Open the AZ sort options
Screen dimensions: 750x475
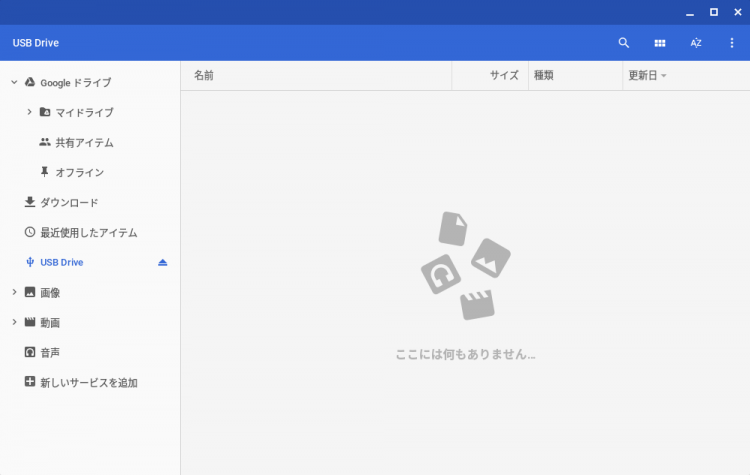click(x=696, y=43)
